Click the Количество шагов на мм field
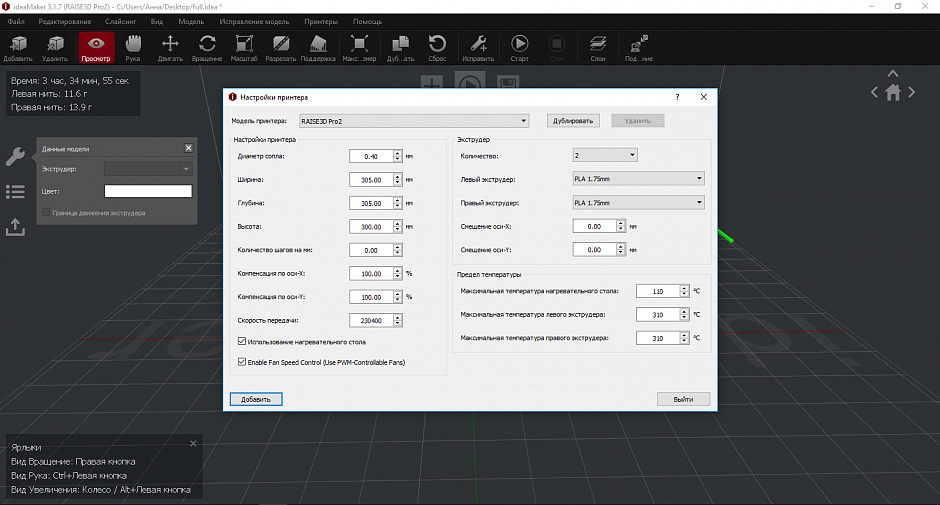This screenshot has height=505, width=940. tap(371, 250)
